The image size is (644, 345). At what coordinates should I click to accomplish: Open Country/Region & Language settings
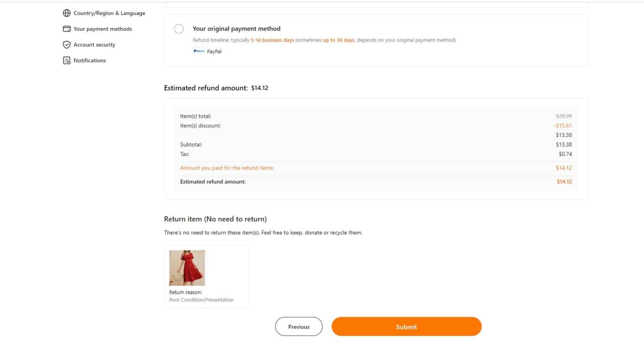(109, 13)
